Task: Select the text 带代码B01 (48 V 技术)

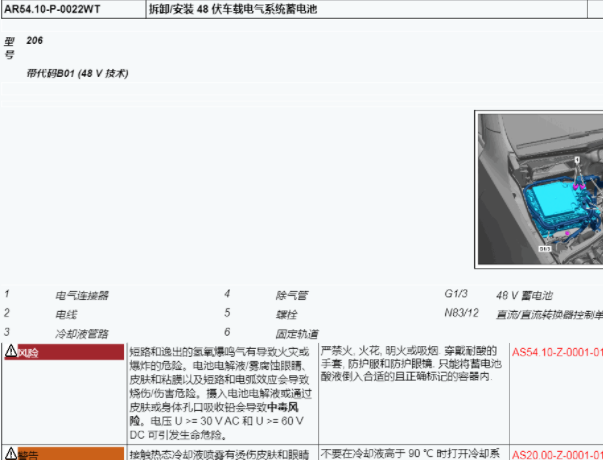Action: click(77, 73)
